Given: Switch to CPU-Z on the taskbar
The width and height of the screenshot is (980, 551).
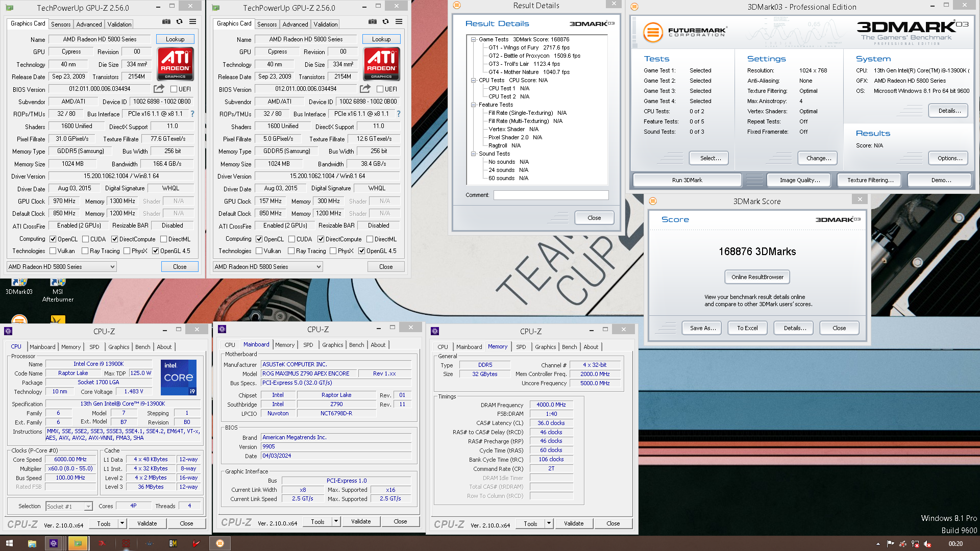Looking at the screenshot, I should (x=54, y=543).
